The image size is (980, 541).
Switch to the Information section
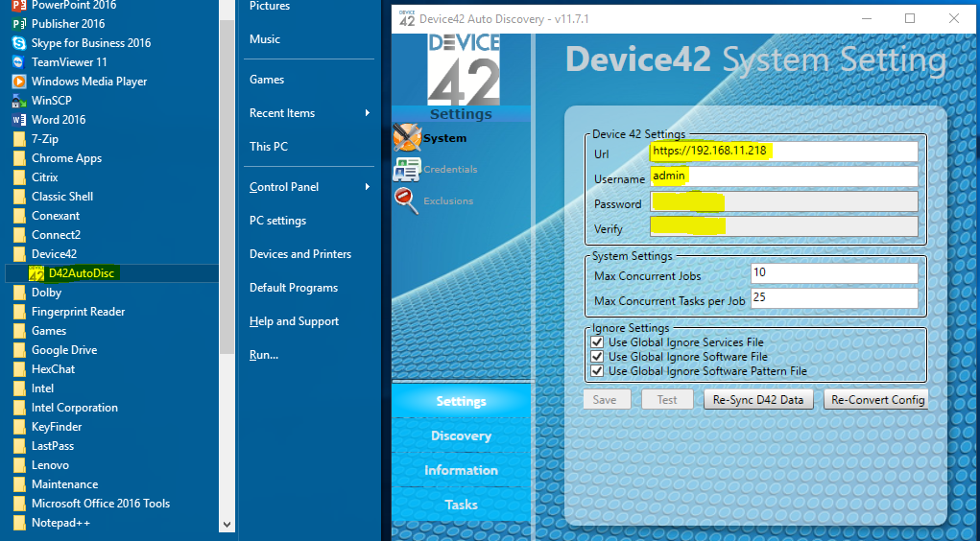click(462, 470)
